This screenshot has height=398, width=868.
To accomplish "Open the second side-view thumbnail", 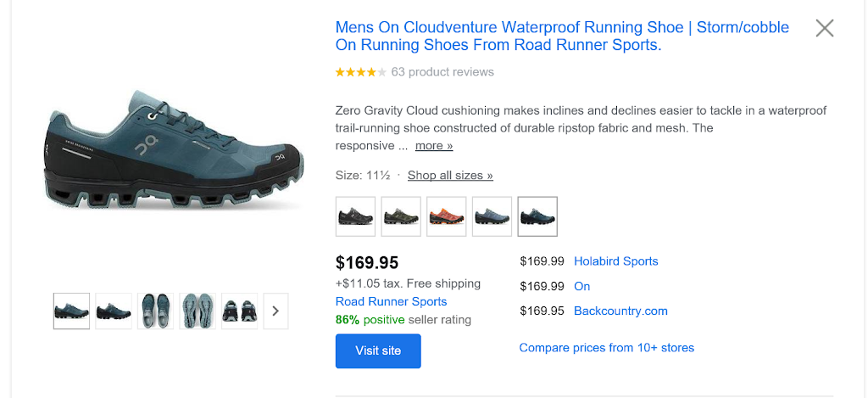I will [x=114, y=311].
